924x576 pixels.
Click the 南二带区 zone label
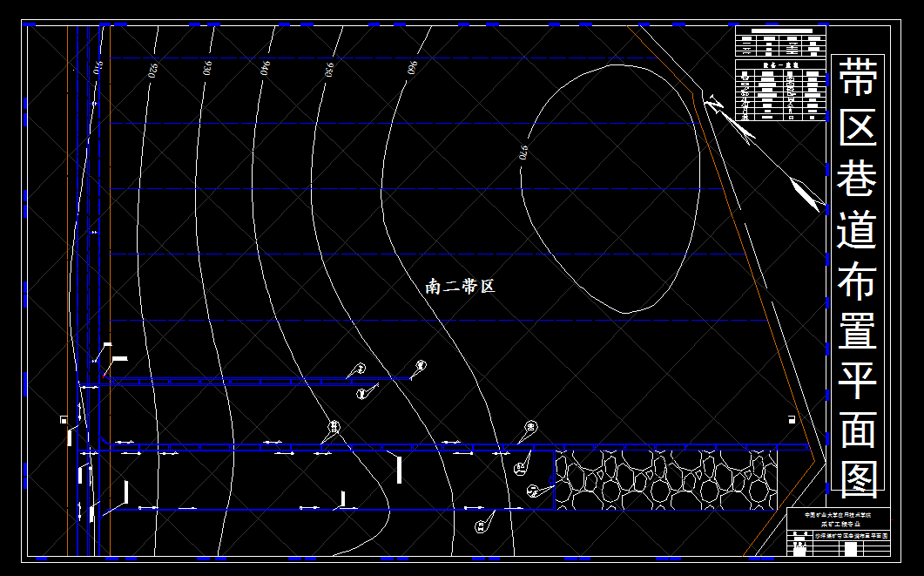click(460, 287)
